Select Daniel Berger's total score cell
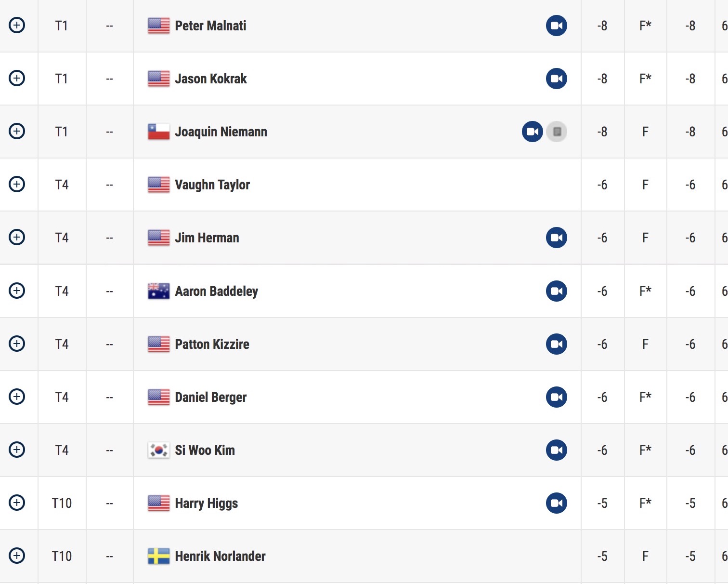 point(602,397)
